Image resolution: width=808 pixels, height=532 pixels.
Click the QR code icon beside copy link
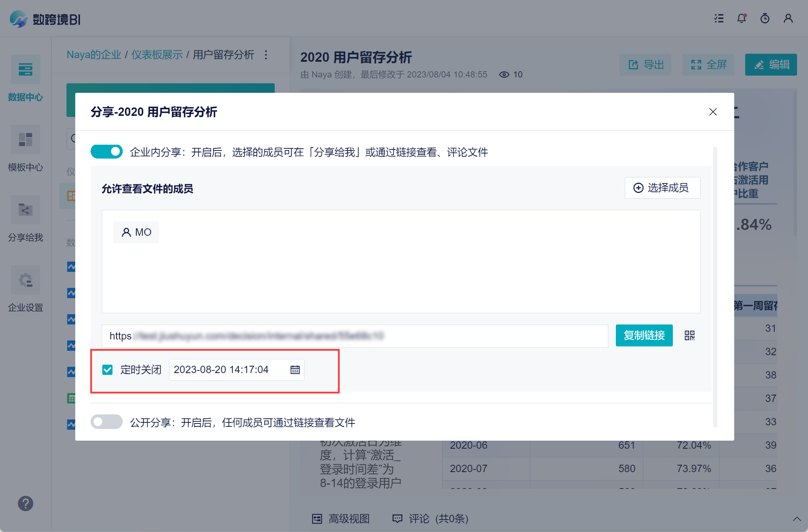(x=689, y=335)
